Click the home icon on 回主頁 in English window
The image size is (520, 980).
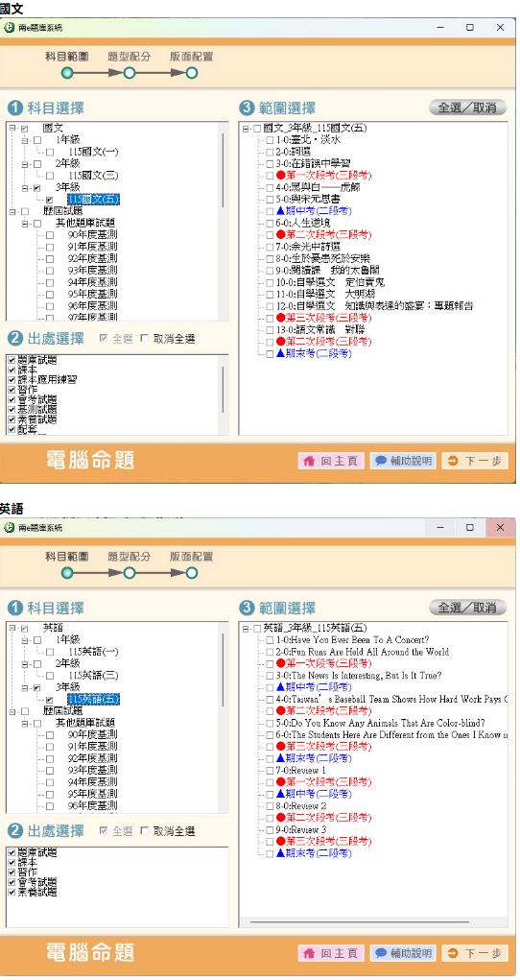pos(308,953)
